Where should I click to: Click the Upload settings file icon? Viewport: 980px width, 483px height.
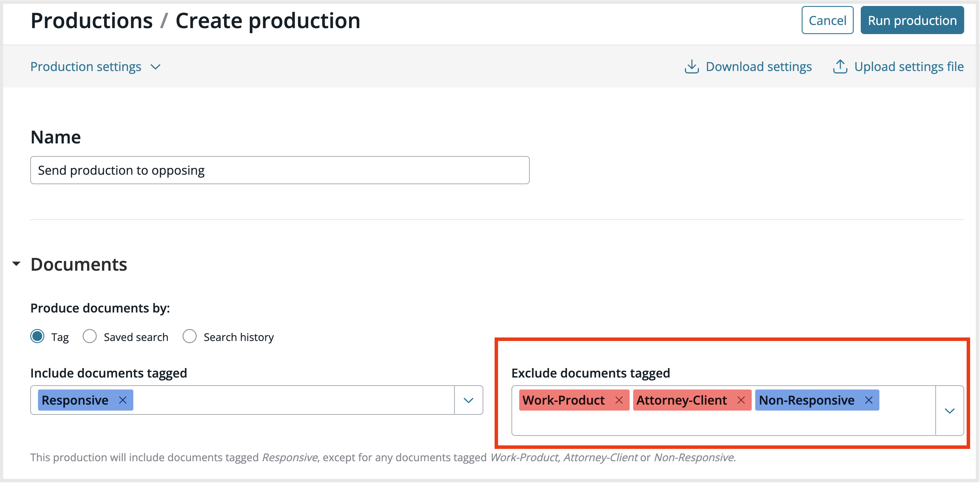pyautogui.click(x=840, y=66)
